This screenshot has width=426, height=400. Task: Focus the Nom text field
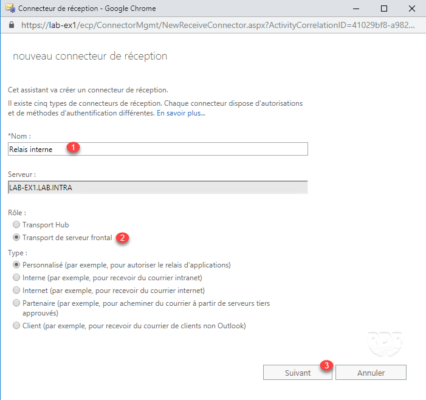click(158, 149)
